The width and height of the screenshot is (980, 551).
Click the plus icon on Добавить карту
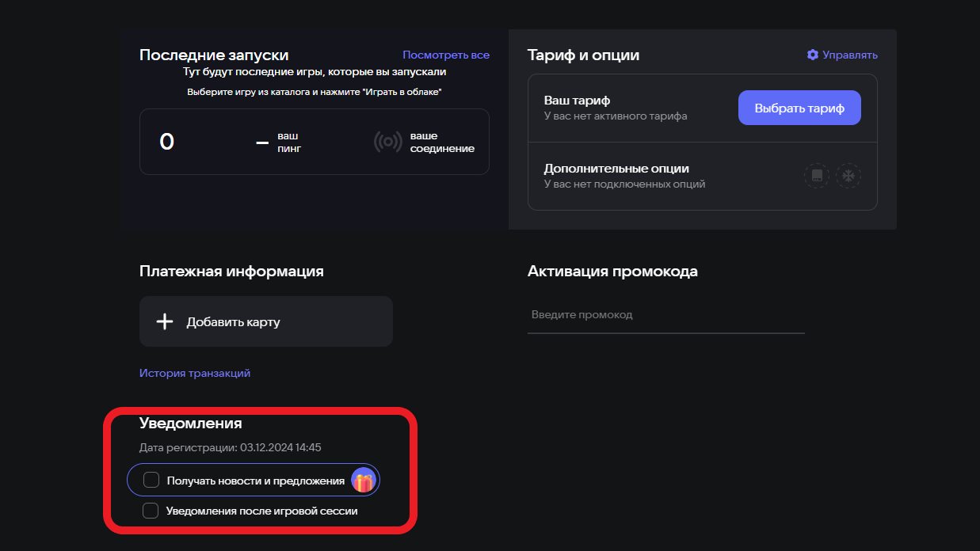[164, 321]
